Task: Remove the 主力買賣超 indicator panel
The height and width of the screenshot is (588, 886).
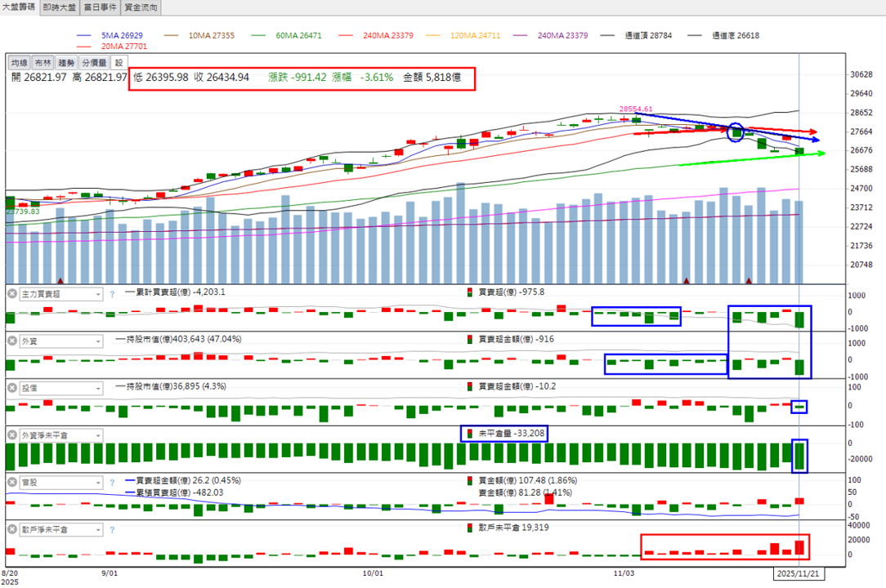Action: 12,294
